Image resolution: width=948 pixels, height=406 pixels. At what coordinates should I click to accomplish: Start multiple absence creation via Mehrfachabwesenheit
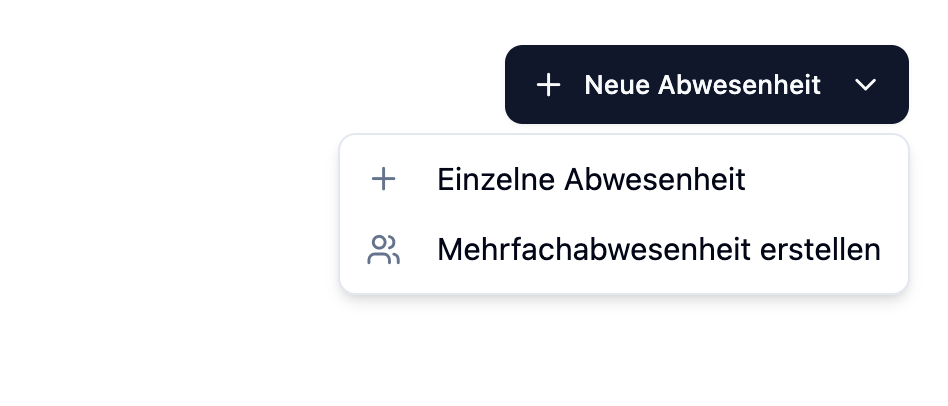(658, 250)
